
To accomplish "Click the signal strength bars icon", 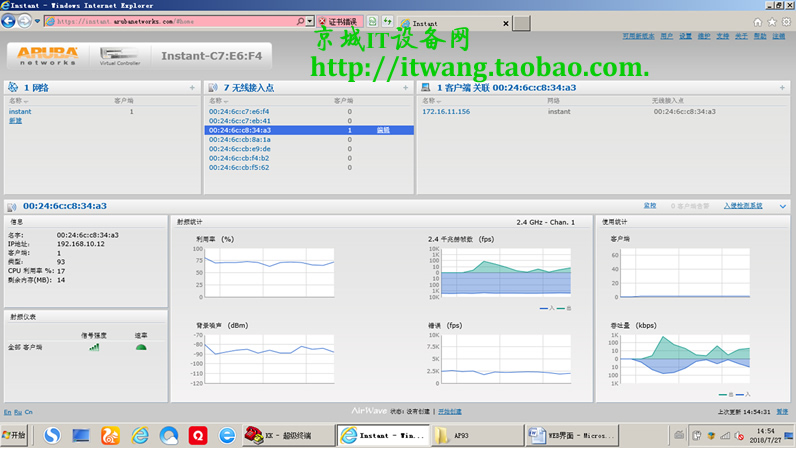I will click(x=94, y=347).
